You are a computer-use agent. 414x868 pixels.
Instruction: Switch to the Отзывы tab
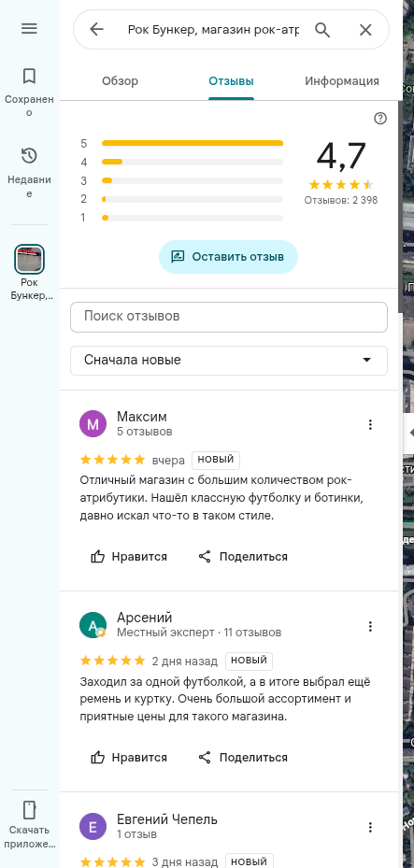pos(232,81)
